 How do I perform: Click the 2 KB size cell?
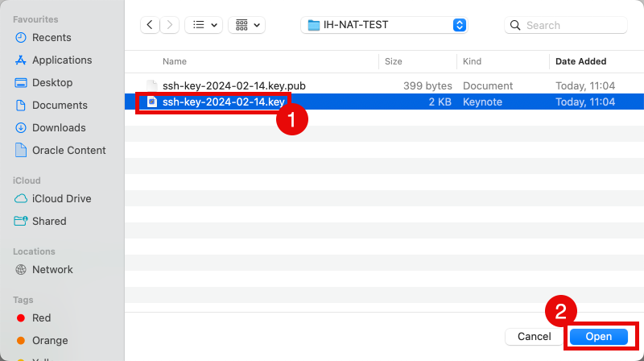click(x=440, y=102)
